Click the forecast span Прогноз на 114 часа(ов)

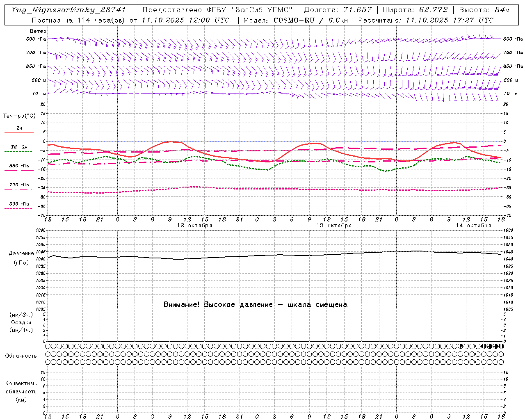click(x=78, y=20)
